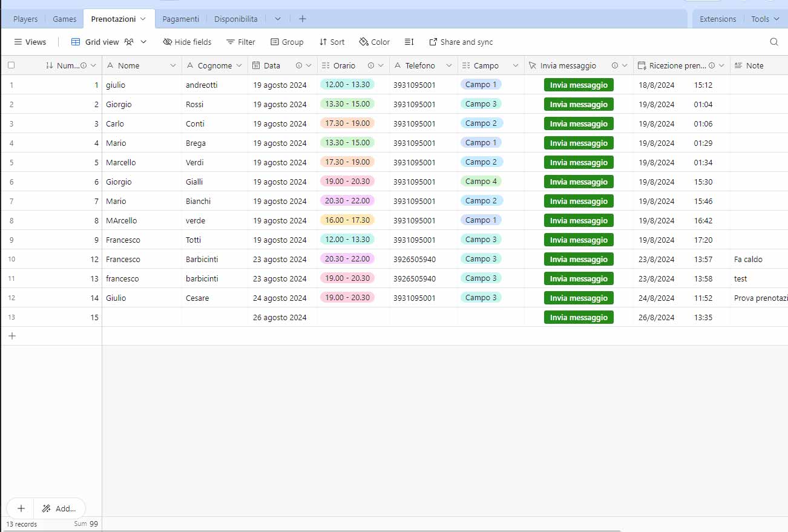Open the Tools dropdown
Viewport: 788px width, 532px height.
765,19
